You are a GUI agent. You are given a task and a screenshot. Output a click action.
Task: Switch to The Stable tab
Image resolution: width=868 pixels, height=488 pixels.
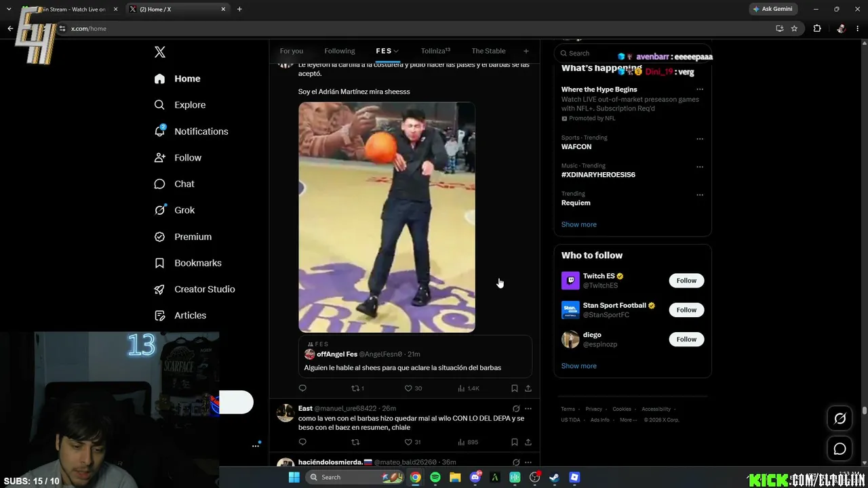point(488,51)
